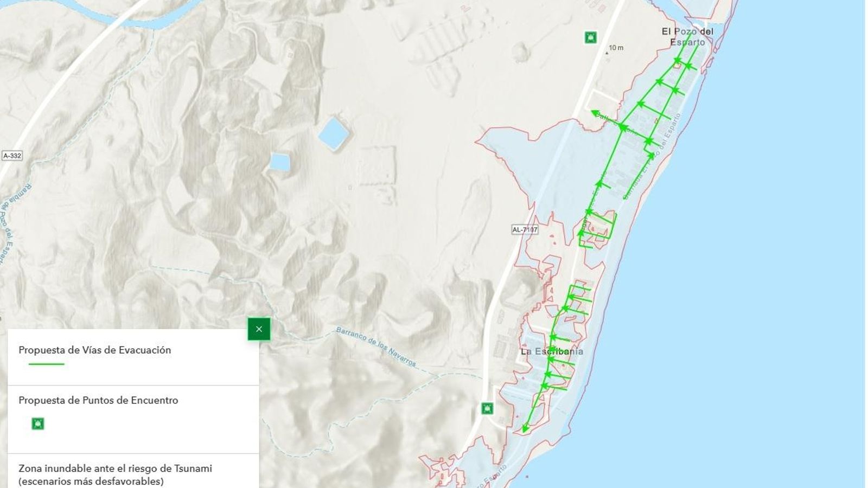Viewport: 868px width, 488px height.
Task: Select 'Propuesta de Puntos de Encuentro' legend entry
Action: [x=98, y=400]
